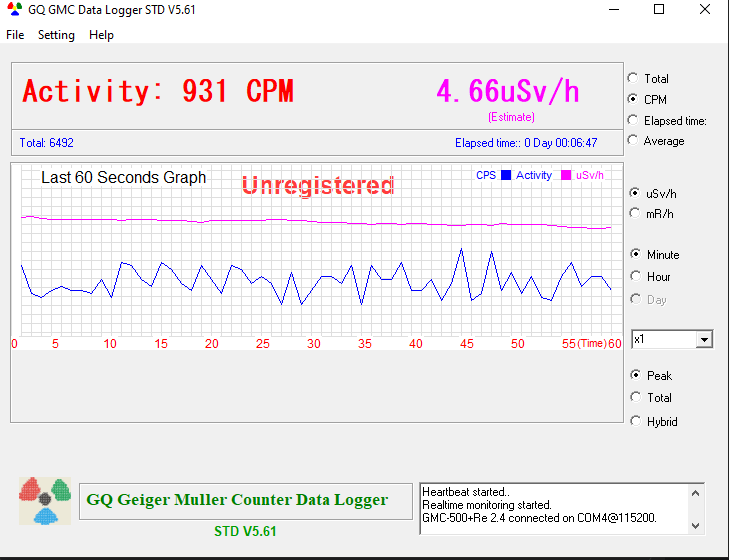Click the '4.66uSv/h' dose readout
729x560 pixels.
pos(508,91)
